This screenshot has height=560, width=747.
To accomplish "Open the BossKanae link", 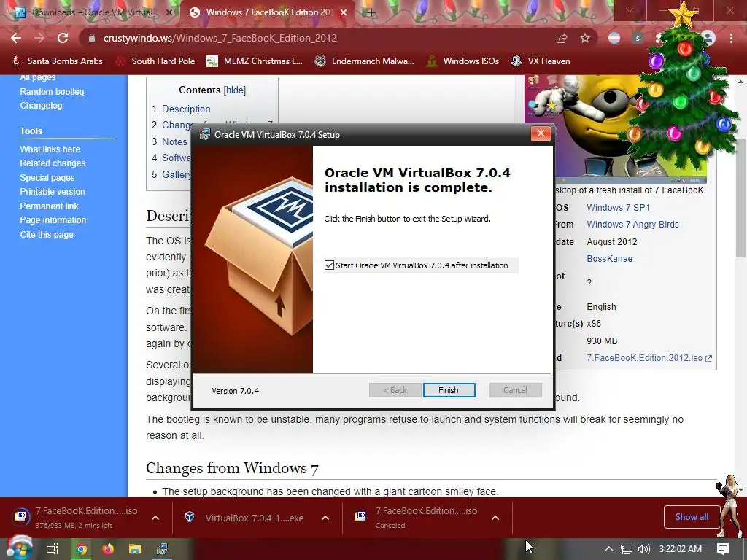I will coord(609,259).
